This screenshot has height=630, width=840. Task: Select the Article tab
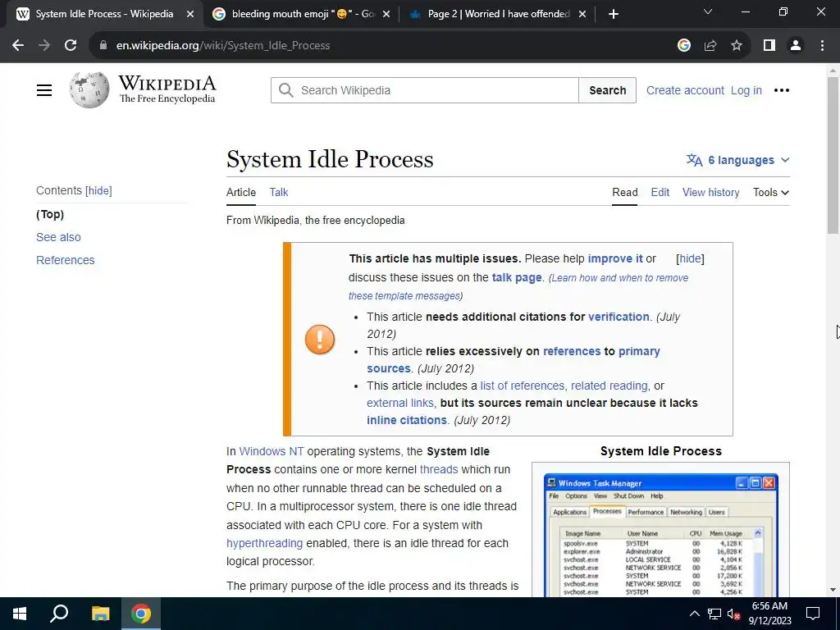point(241,192)
